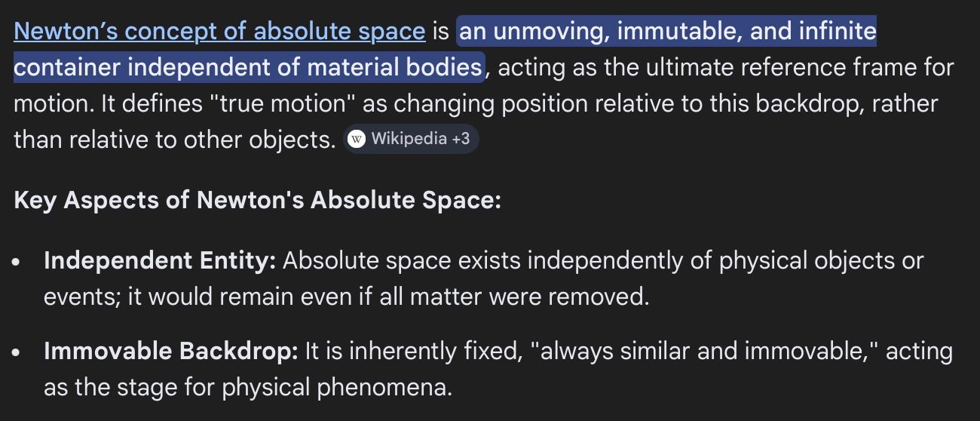Click the highlighted text "container independent of material bodies"
980x421 pixels.
[248, 68]
